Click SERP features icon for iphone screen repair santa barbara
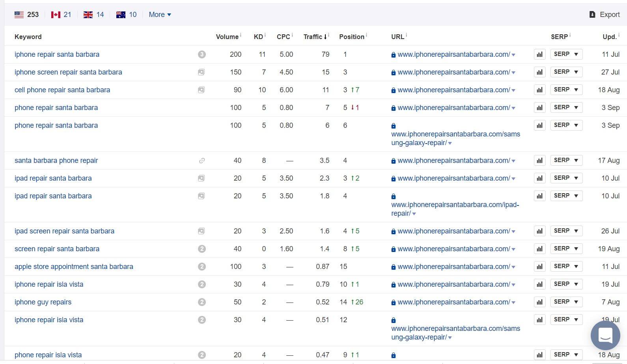627x364 pixels. pyautogui.click(x=201, y=72)
